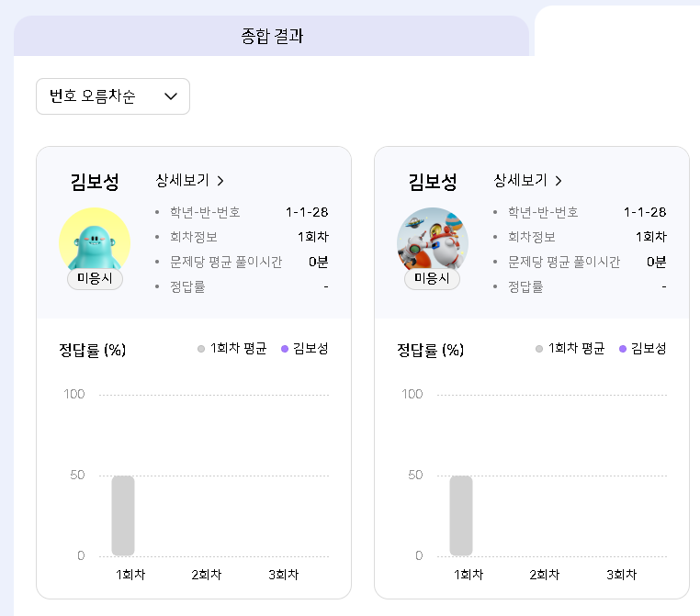The width and height of the screenshot is (700, 616).
Task: Toggle gray 1회차 평균 legend dot in blue monster card
Action: click(x=202, y=349)
